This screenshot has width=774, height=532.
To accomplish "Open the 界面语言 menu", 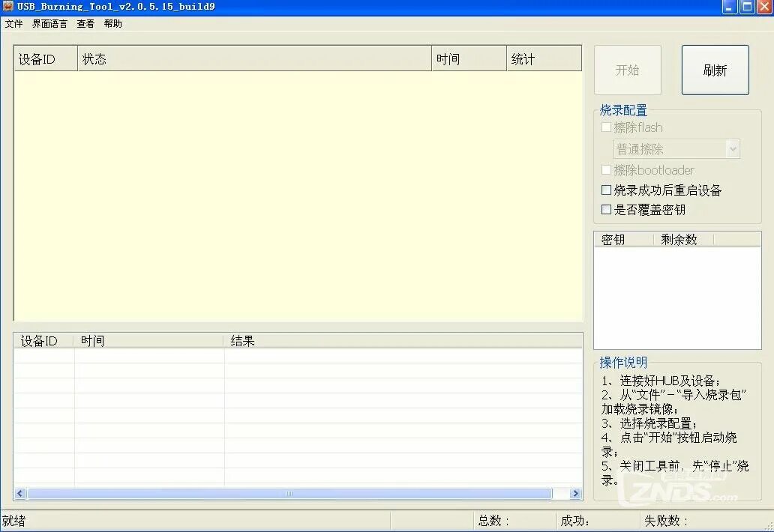I will pos(49,24).
